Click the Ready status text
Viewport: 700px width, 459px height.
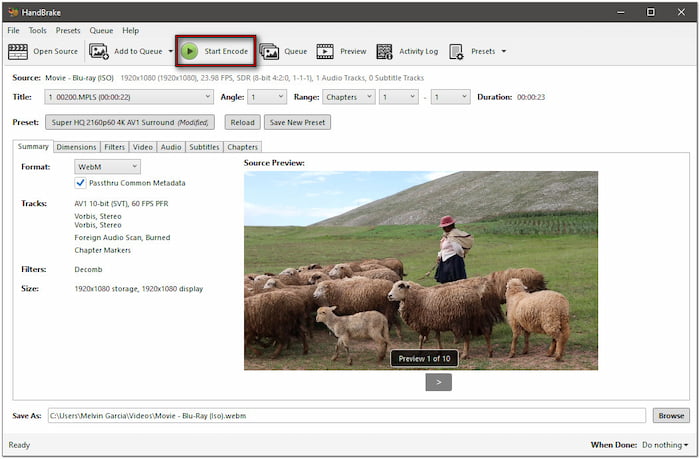coord(19,445)
